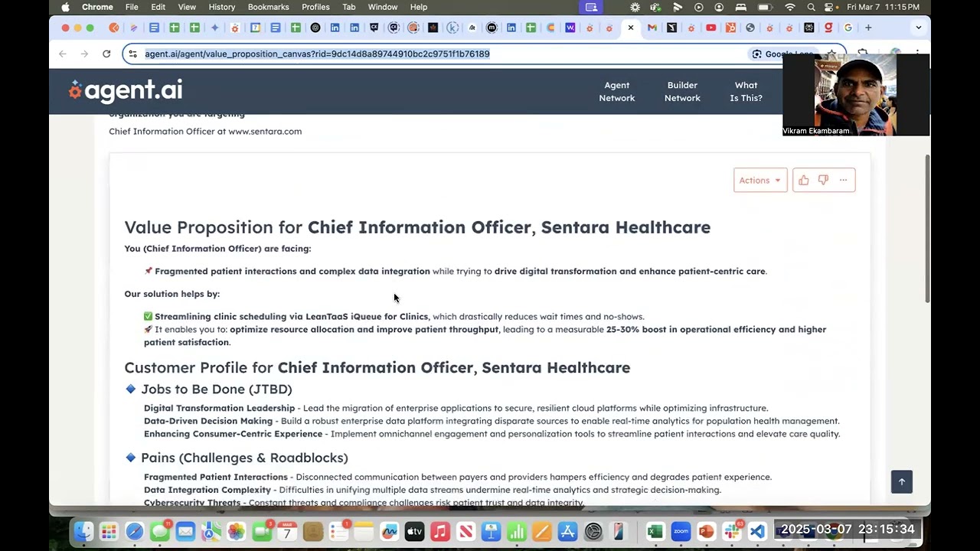Open Finder from the Dock
The width and height of the screenshot is (980, 551).
[x=83, y=531]
